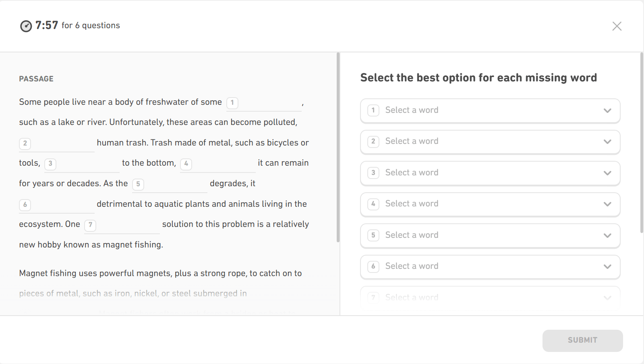Open dropdown 2 to choose a word
The width and height of the screenshot is (644, 364).
click(490, 141)
